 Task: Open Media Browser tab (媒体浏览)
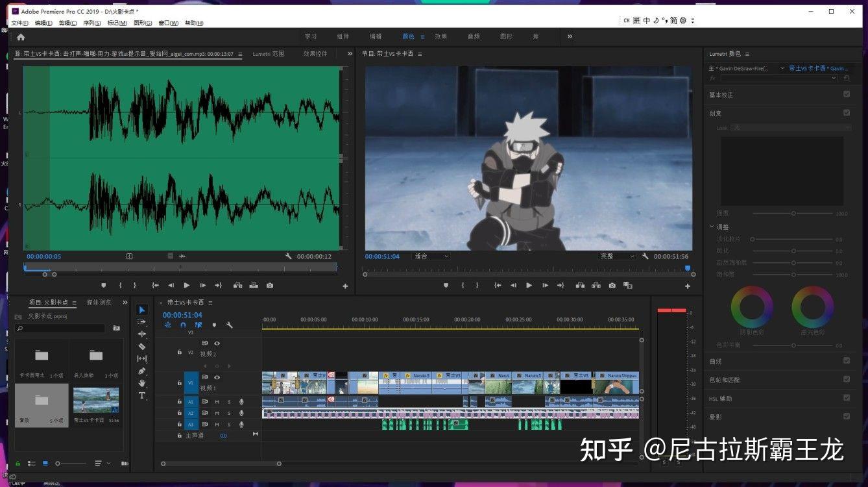coord(99,303)
